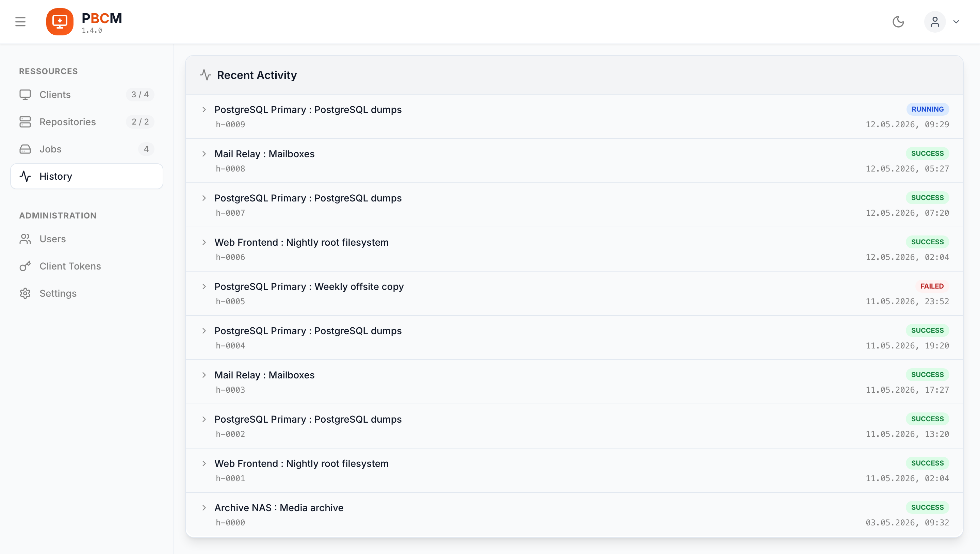
Task: Expand entry h-0004 chevron
Action: click(204, 331)
